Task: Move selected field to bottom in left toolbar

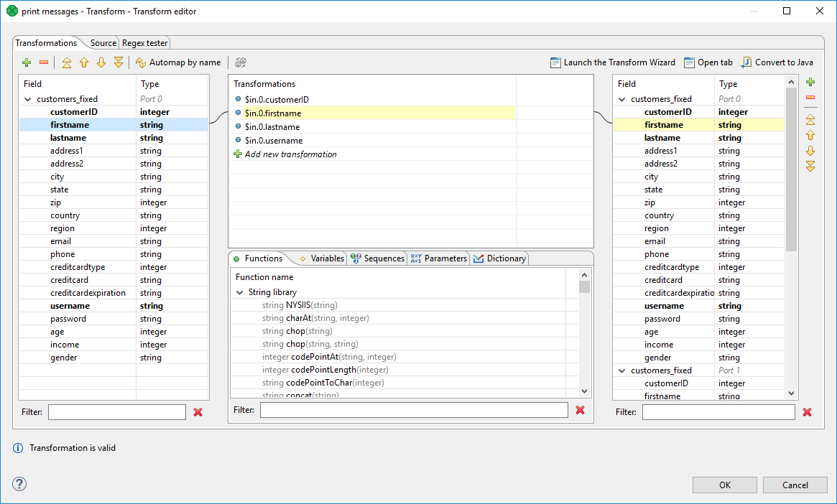Action: point(119,63)
